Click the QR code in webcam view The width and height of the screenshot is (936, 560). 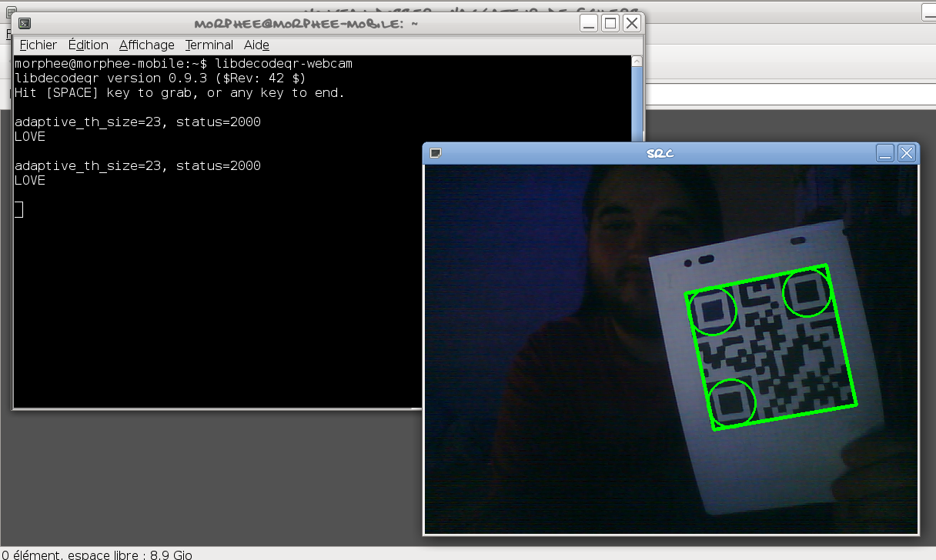771,348
